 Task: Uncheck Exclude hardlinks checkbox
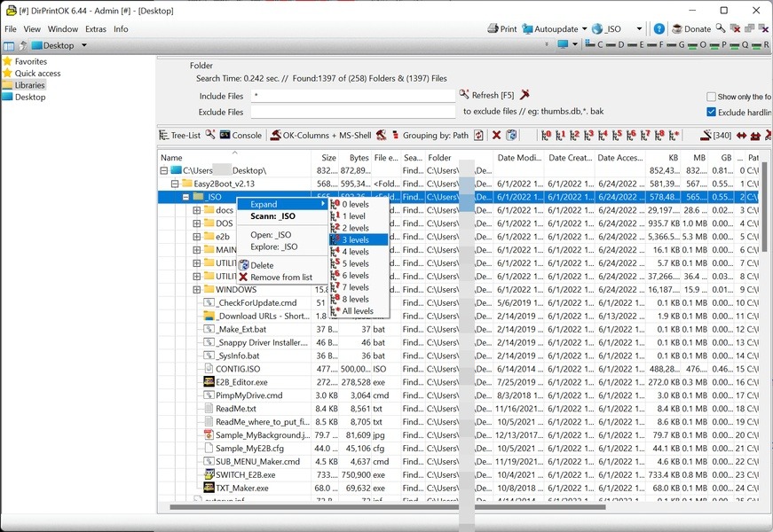click(711, 113)
